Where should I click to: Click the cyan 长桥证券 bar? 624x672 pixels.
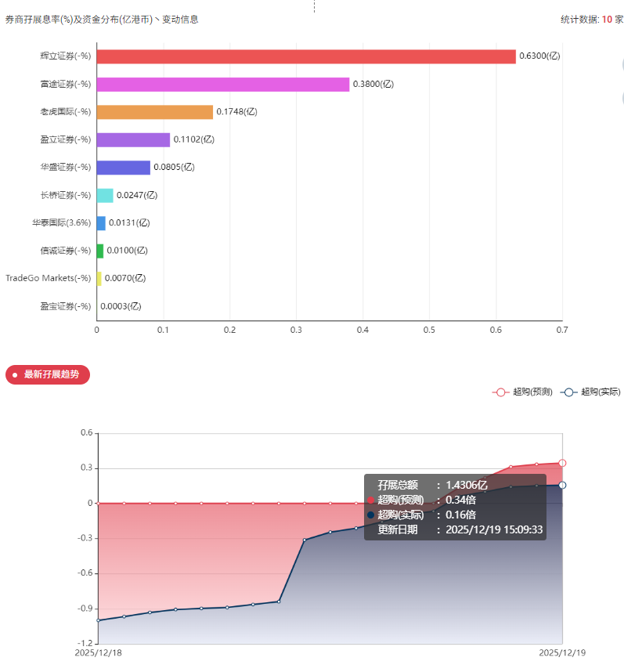(105, 196)
